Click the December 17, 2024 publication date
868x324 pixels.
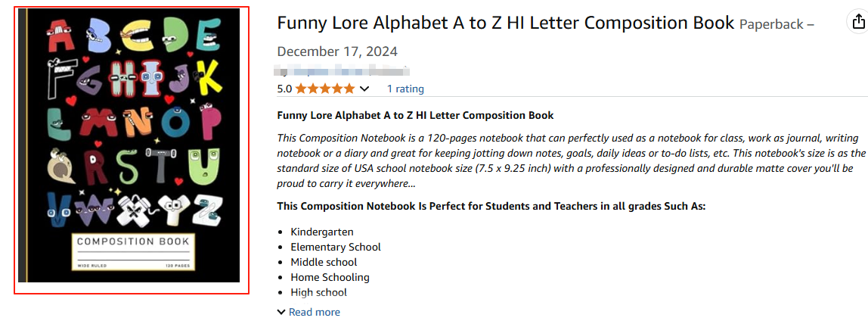tap(337, 51)
